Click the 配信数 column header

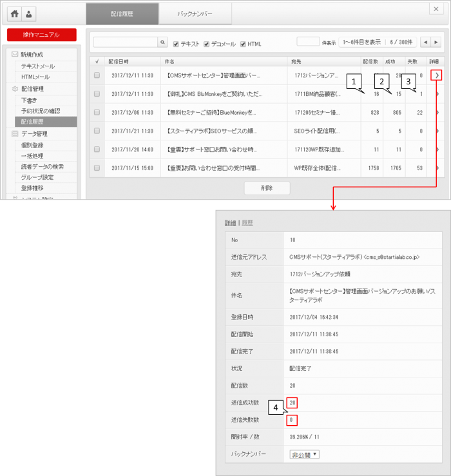pos(370,61)
